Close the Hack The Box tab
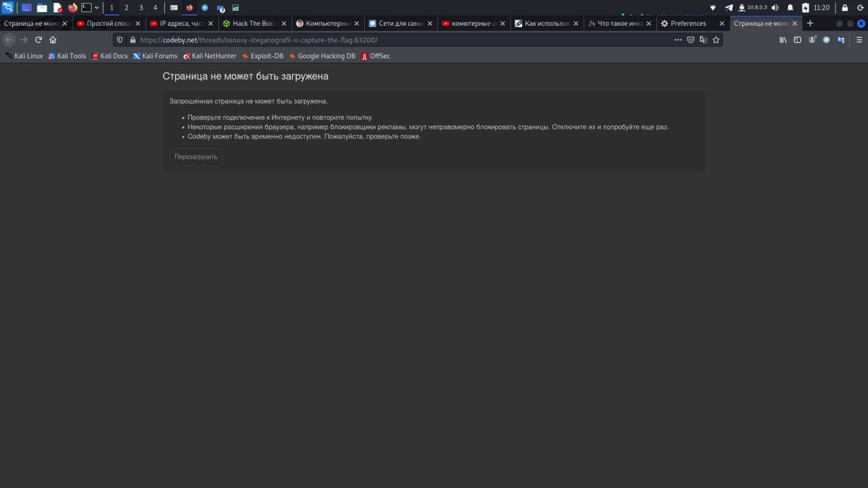Viewport: 868px width, 488px height. [283, 23]
